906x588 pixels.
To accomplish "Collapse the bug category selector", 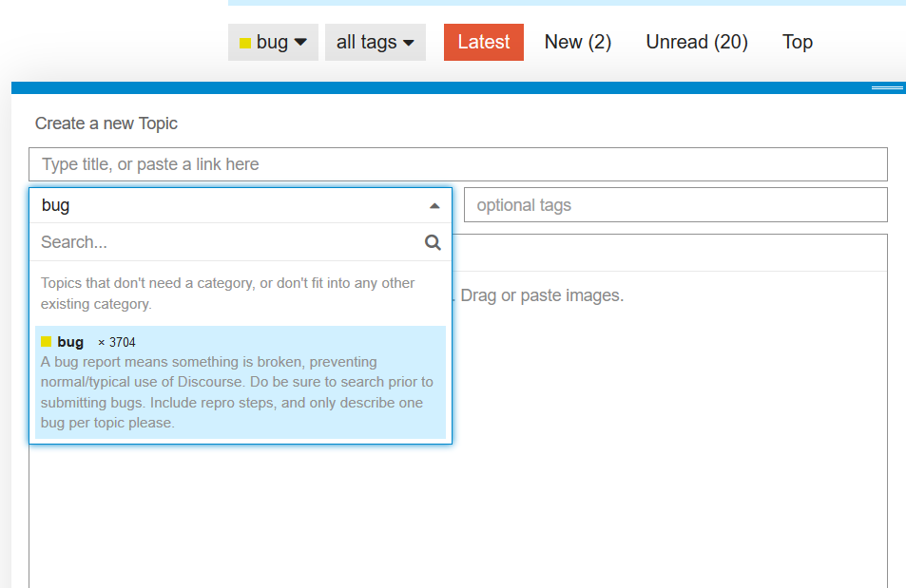I will coord(241,205).
